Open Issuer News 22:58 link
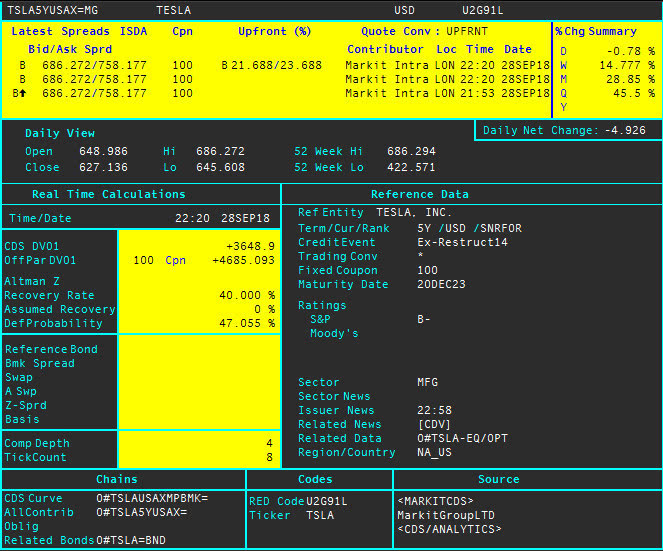This screenshot has height=551, width=663. (434, 410)
